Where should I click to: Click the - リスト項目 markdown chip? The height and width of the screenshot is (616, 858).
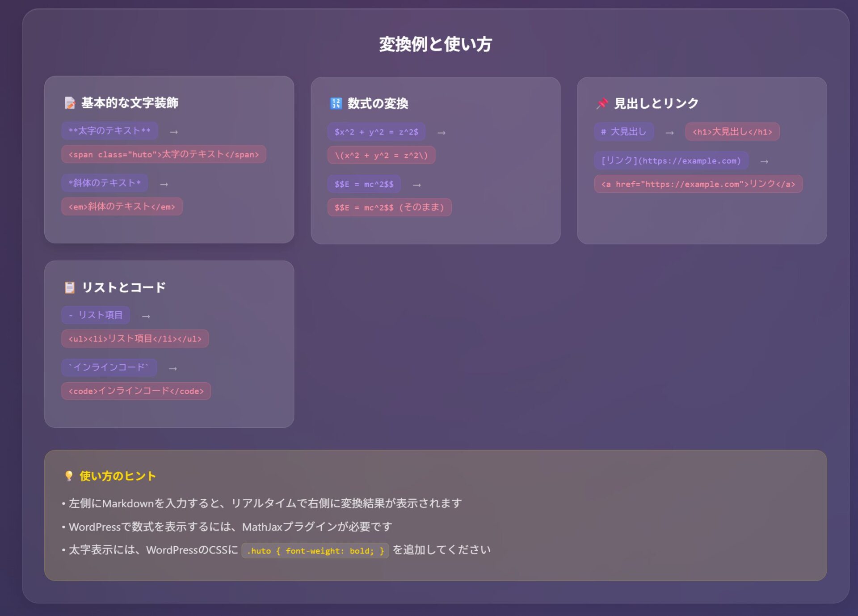click(96, 315)
